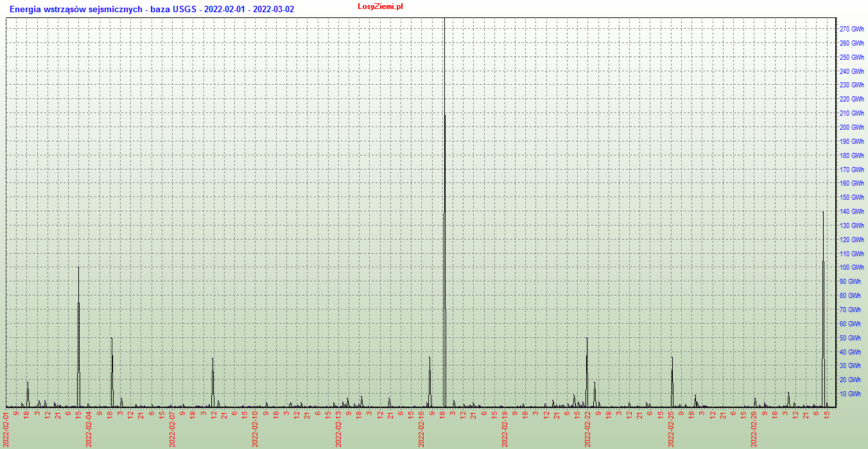Click the 50 GWh axis label

pos(853,339)
